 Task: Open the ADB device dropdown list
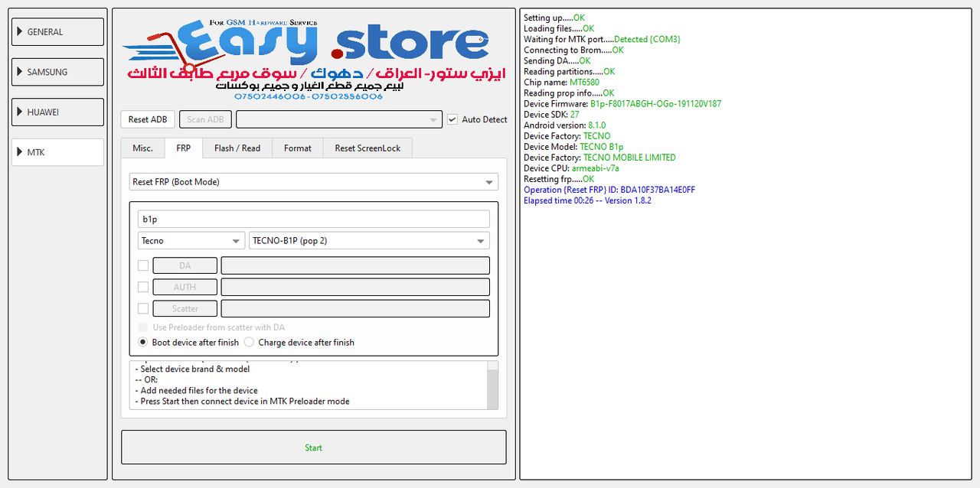click(x=339, y=119)
